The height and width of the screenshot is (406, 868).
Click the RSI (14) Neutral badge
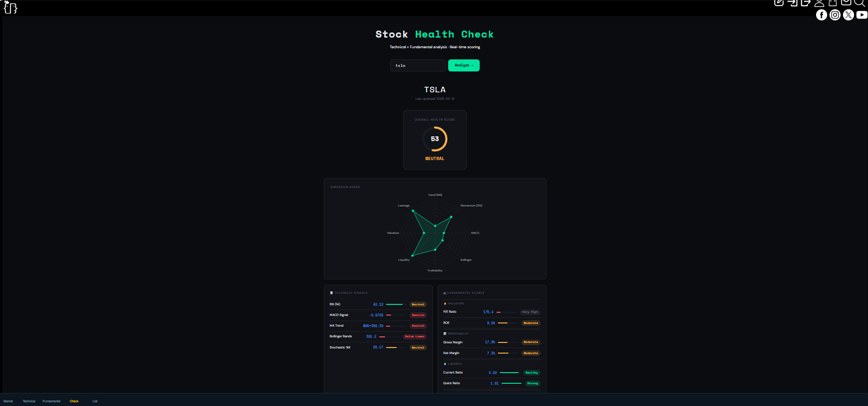pyautogui.click(x=418, y=304)
